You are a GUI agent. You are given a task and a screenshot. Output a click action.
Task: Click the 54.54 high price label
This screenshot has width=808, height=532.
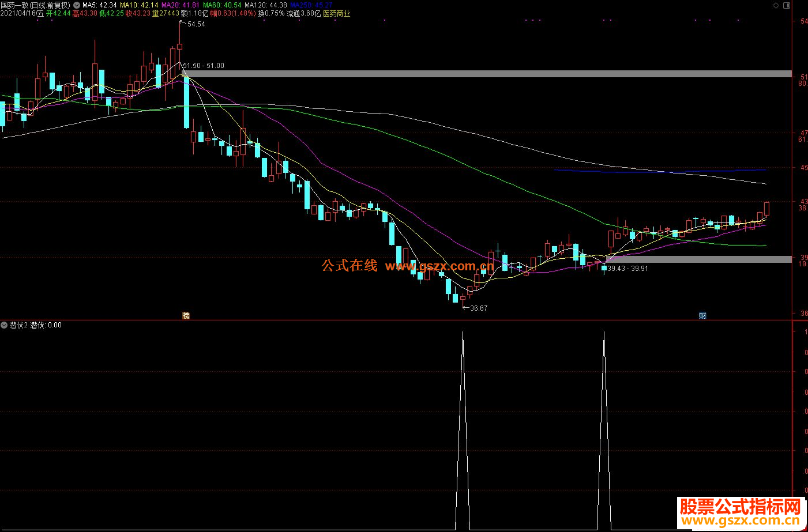point(196,24)
